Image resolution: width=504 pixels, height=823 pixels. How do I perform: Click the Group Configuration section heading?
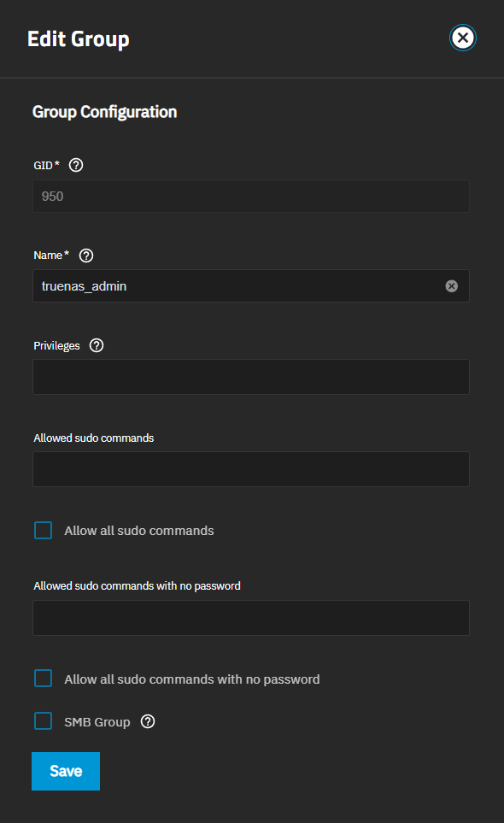point(104,112)
